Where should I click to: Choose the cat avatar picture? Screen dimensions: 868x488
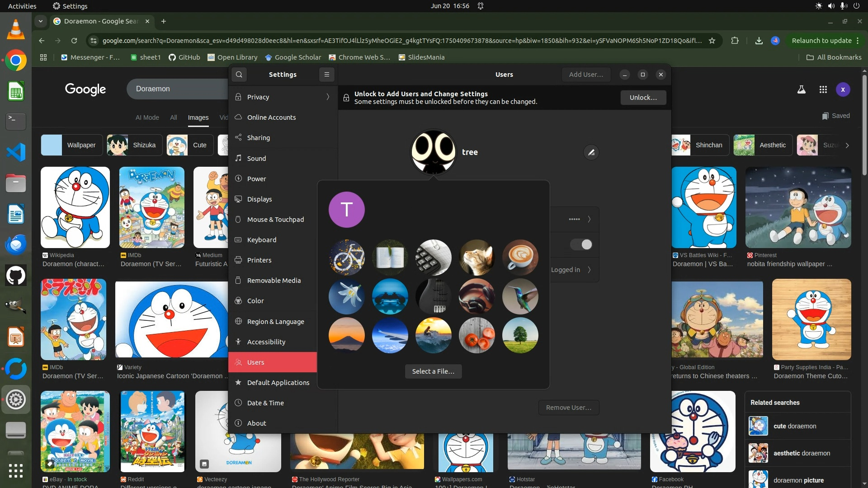tap(476, 258)
